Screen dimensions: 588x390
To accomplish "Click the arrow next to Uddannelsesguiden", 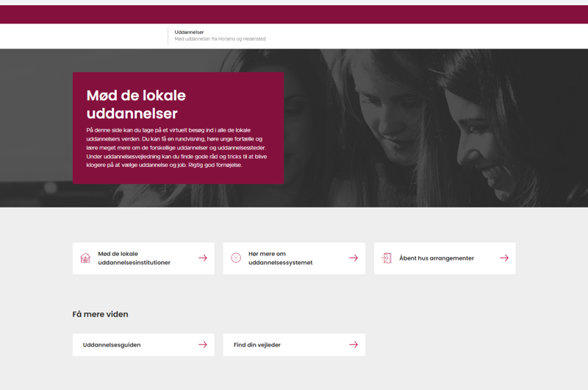I will click(203, 344).
